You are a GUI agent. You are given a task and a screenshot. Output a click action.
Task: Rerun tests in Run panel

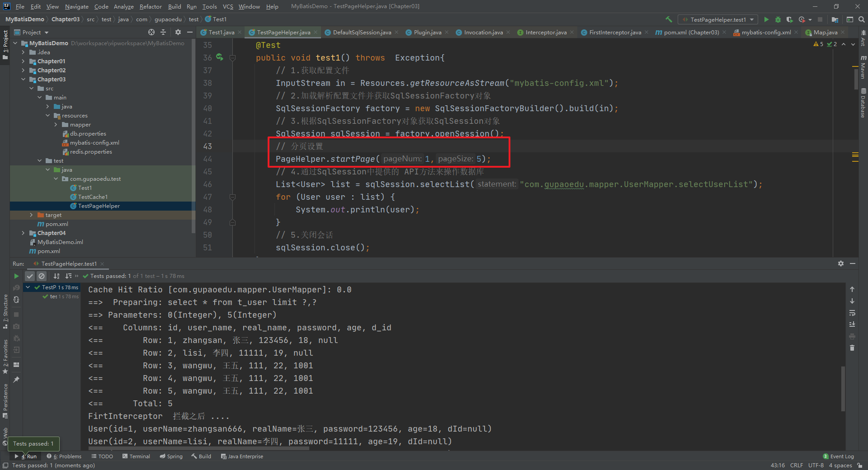tap(16, 276)
